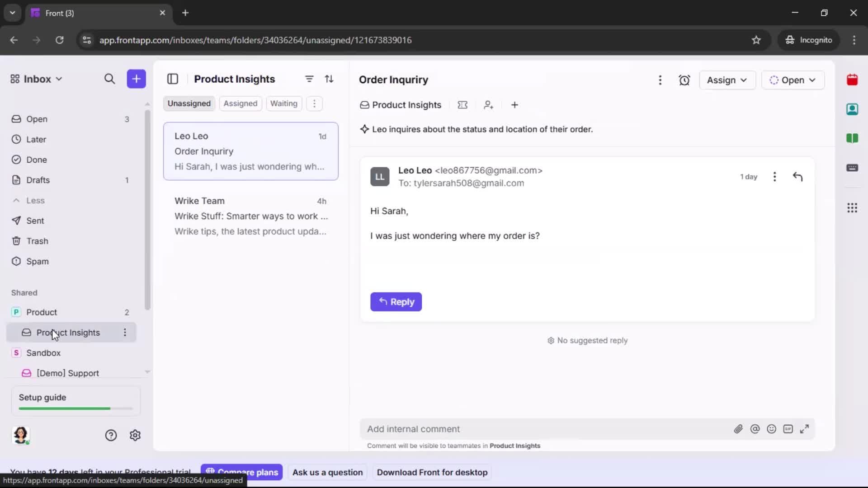
Task: Start a new conversation with the plus button
Action: (x=136, y=79)
